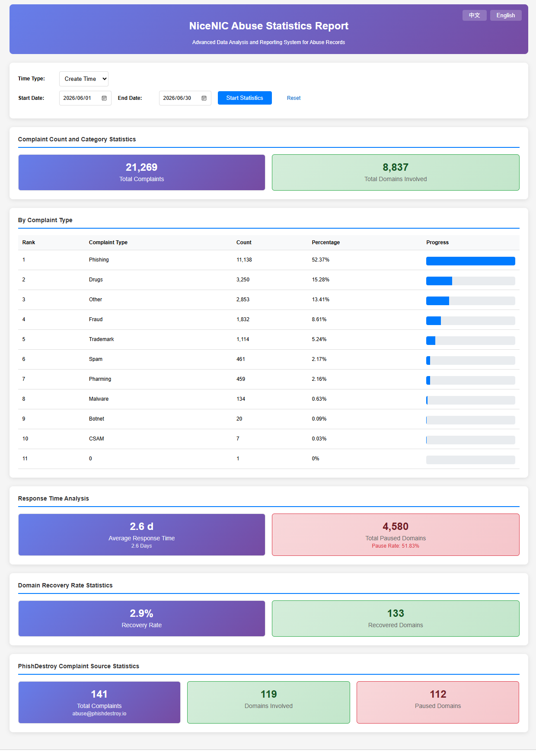The width and height of the screenshot is (536, 756).
Task: Click the 119 Domains Involved card
Action: [x=268, y=702]
